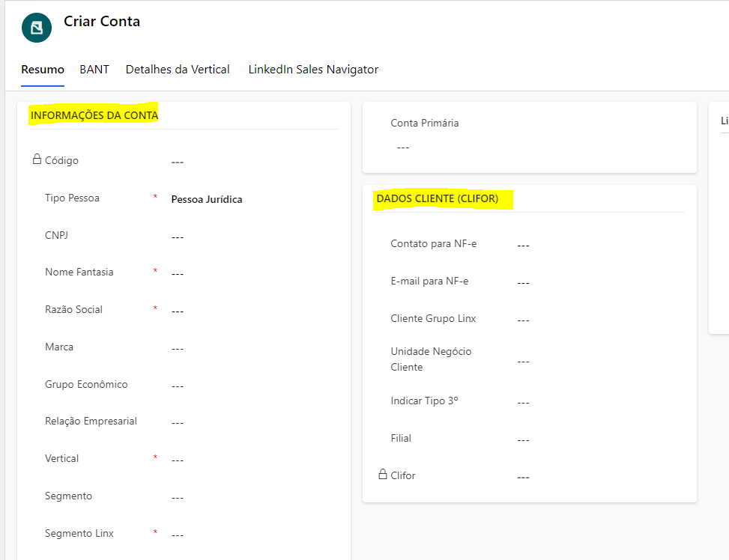Viewport: 729px width, 560px height.
Task: Focus the Razão Social field
Action: pos(247,311)
